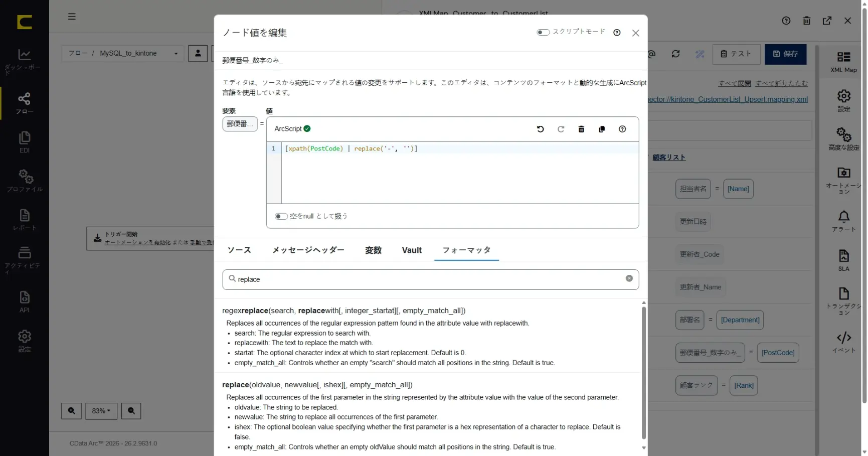Open the API section in sidebar
Screen dimensions: 868x456
pos(24,301)
